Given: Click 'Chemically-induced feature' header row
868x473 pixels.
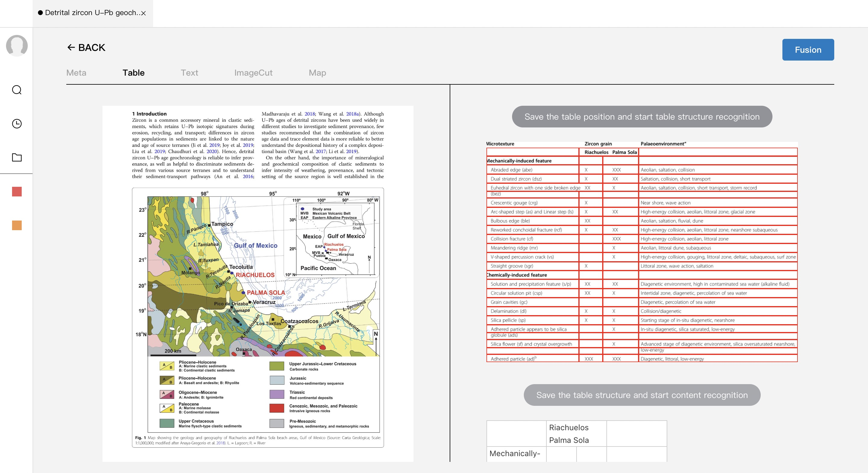Looking at the screenshot, I should tap(642, 275).
